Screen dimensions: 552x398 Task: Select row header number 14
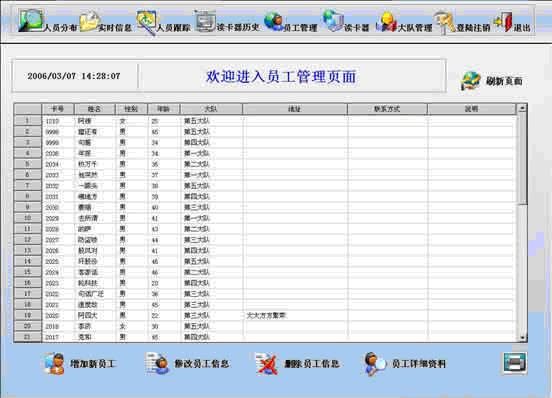27,261
